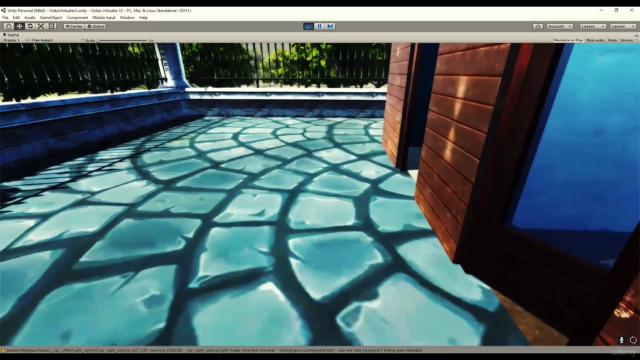
Task: Open the Layout dropdown
Action: 623,26
